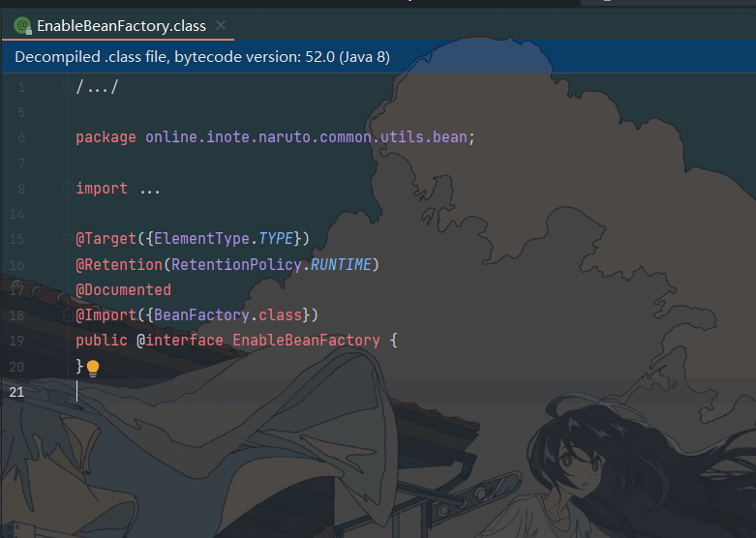The image size is (756, 538).
Task: Click the @Target annotation
Action: pyautogui.click(x=106, y=239)
